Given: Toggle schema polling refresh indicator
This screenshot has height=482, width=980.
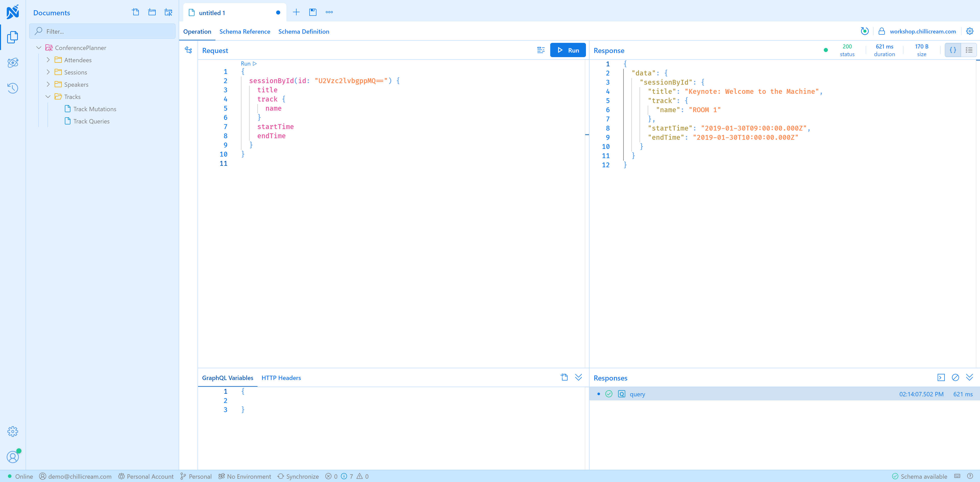Looking at the screenshot, I should (864, 31).
